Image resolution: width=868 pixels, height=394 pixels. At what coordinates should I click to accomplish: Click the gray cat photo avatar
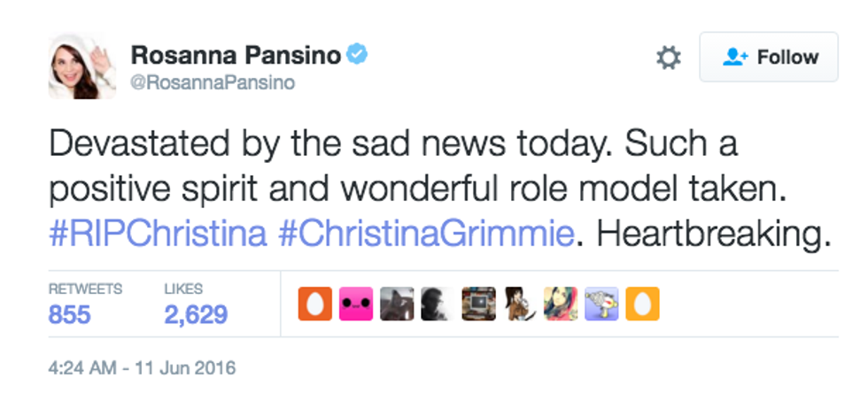pos(397,304)
